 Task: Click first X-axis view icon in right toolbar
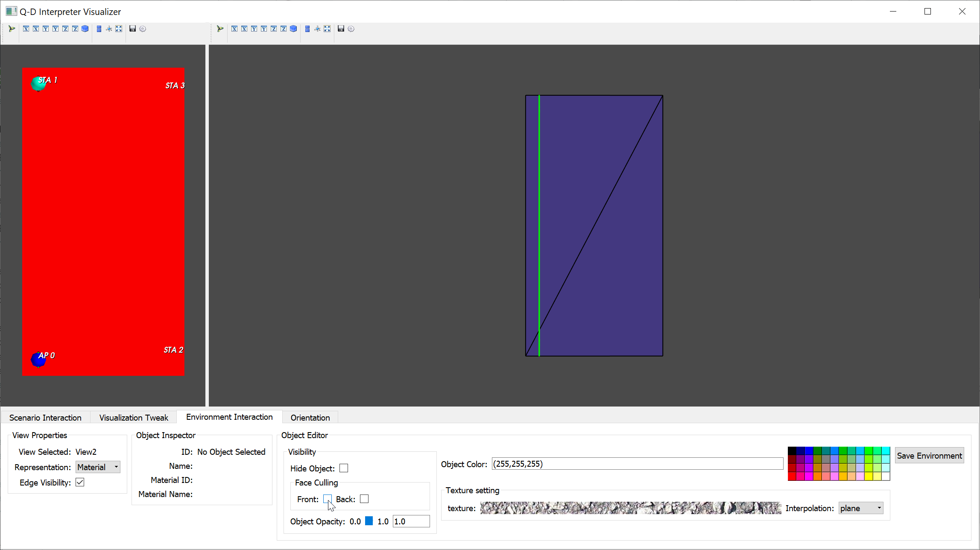click(x=234, y=29)
